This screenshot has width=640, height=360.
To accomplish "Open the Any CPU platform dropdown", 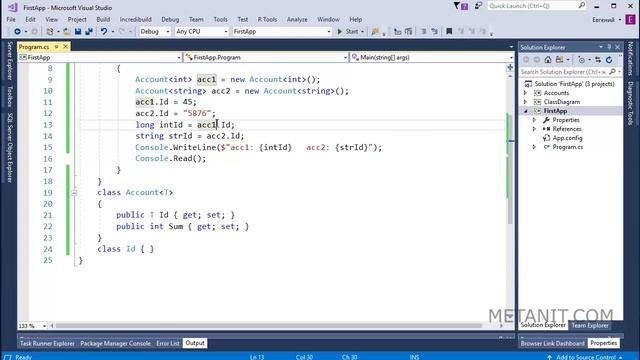I will pyautogui.click(x=201, y=31).
